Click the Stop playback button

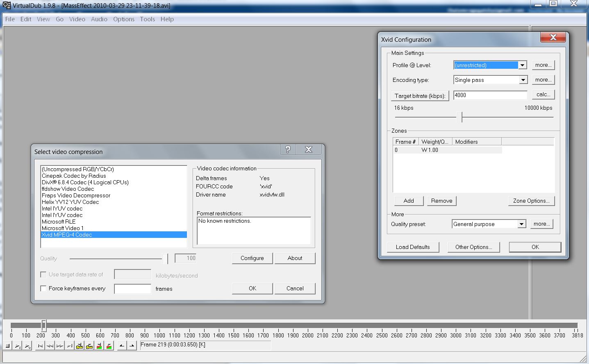7,346
